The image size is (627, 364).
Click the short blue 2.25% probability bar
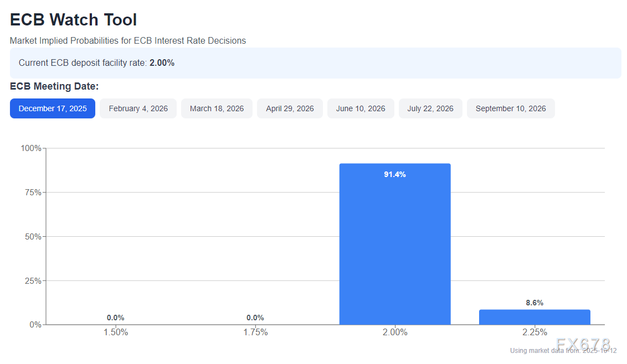pos(535,317)
